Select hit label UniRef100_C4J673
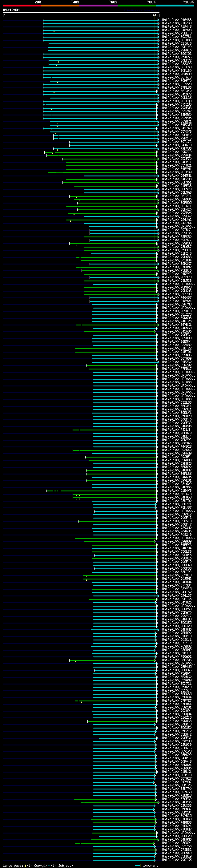The image size is (197, 868). [x=177, y=145]
